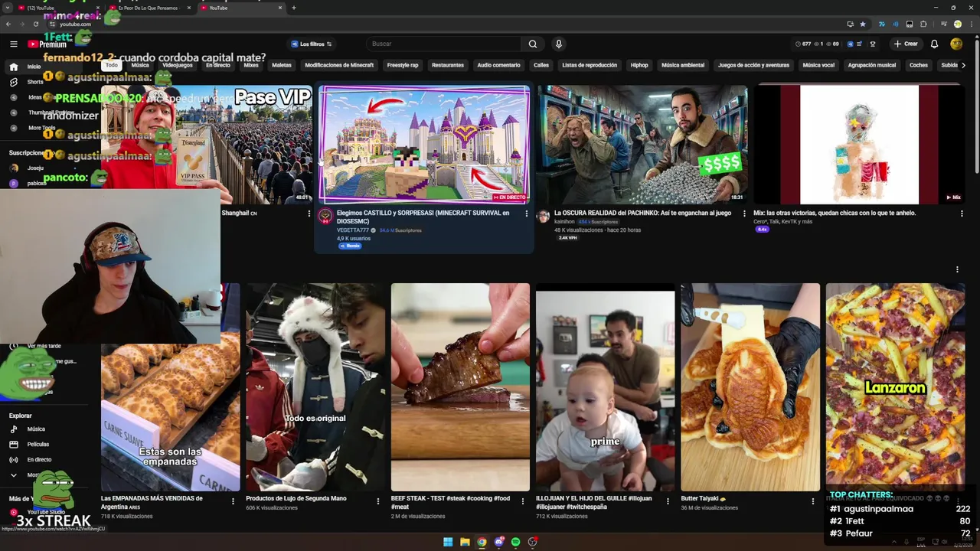Show the next filter chips
This screenshot has width=980, height=551.
963,65
